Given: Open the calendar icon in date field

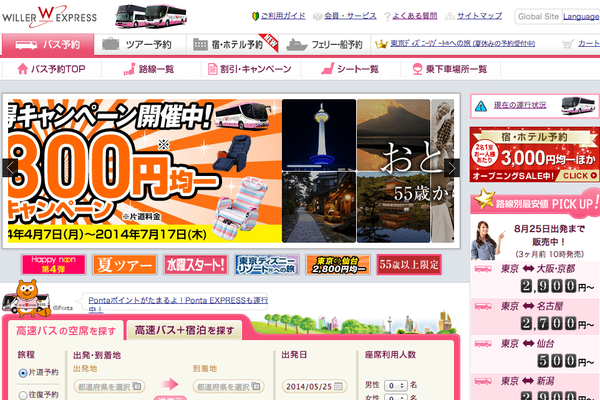Looking at the screenshot, I should 338,386.
